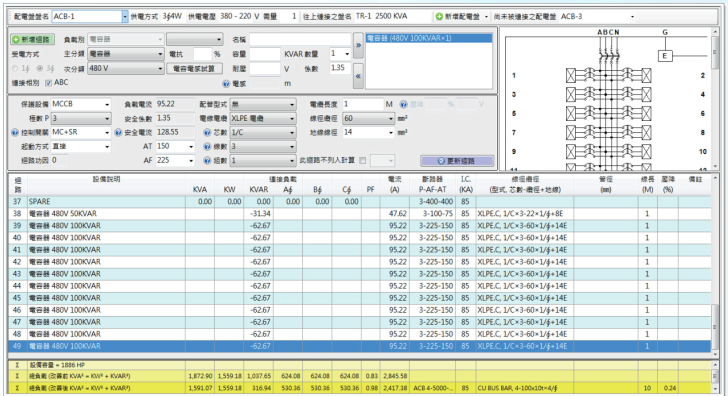
Task: Click the 更新迴路 update circuit button
Action: click(457, 161)
